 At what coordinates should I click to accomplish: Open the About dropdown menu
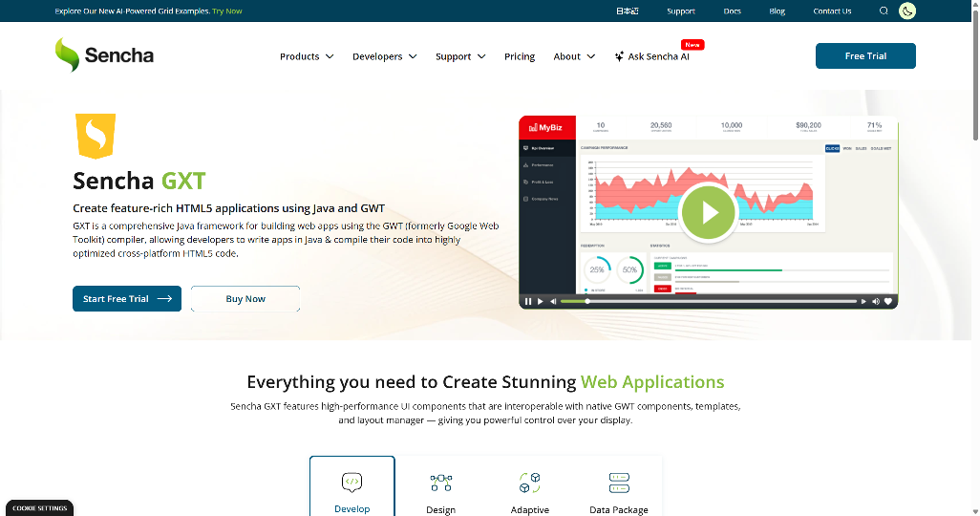(x=574, y=56)
